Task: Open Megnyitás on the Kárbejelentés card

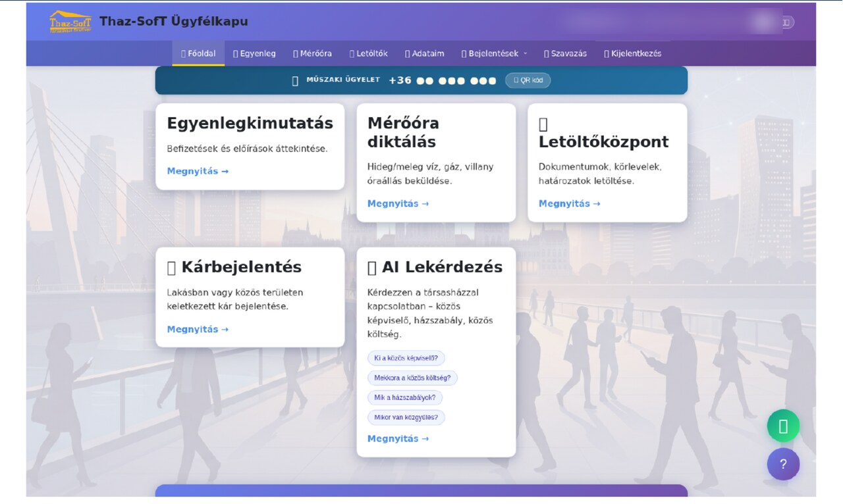Action: click(x=198, y=329)
